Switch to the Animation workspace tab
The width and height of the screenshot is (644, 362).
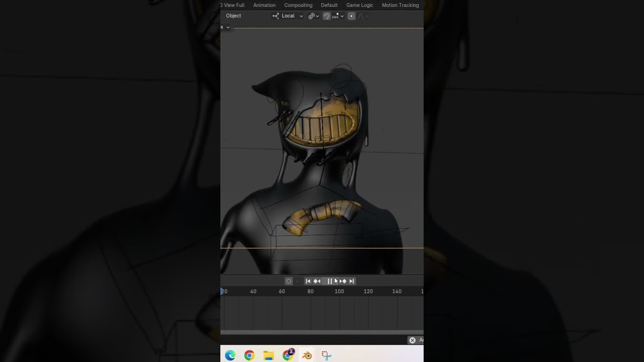[264, 5]
